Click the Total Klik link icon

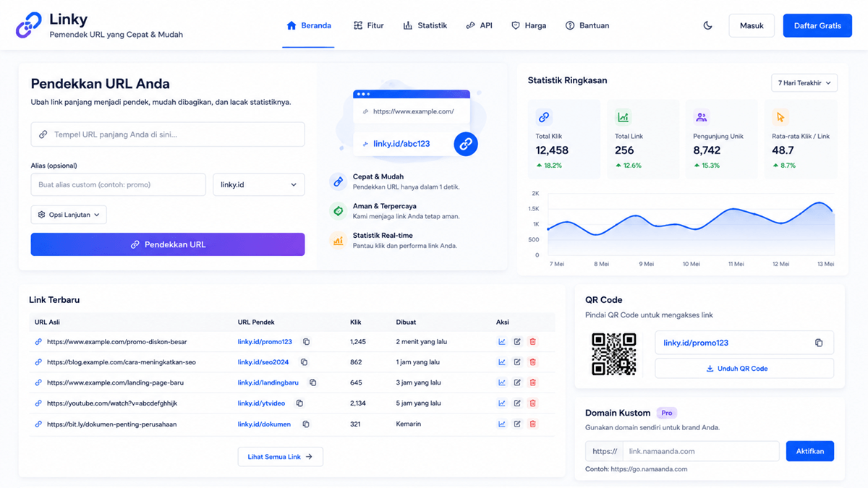[544, 117]
